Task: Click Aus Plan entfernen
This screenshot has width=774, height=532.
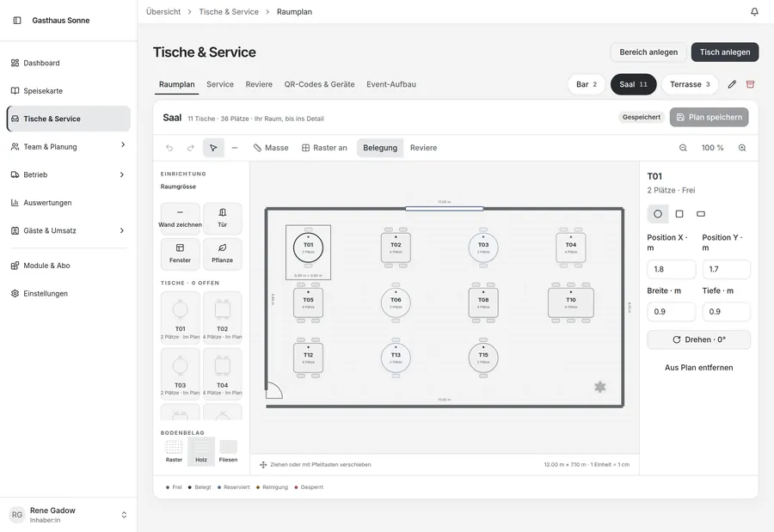Action: point(698,368)
